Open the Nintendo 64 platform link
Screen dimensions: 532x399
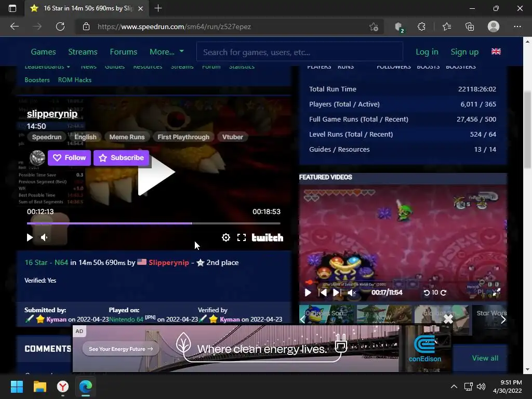click(x=126, y=320)
